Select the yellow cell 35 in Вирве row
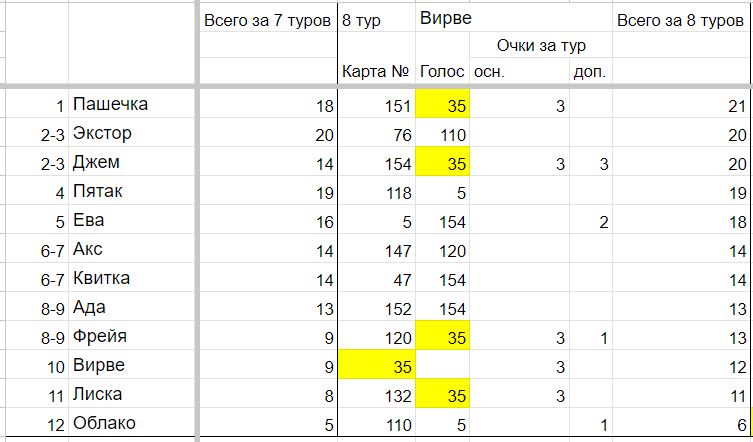Viewport: 753px width, 442px height. [x=376, y=366]
